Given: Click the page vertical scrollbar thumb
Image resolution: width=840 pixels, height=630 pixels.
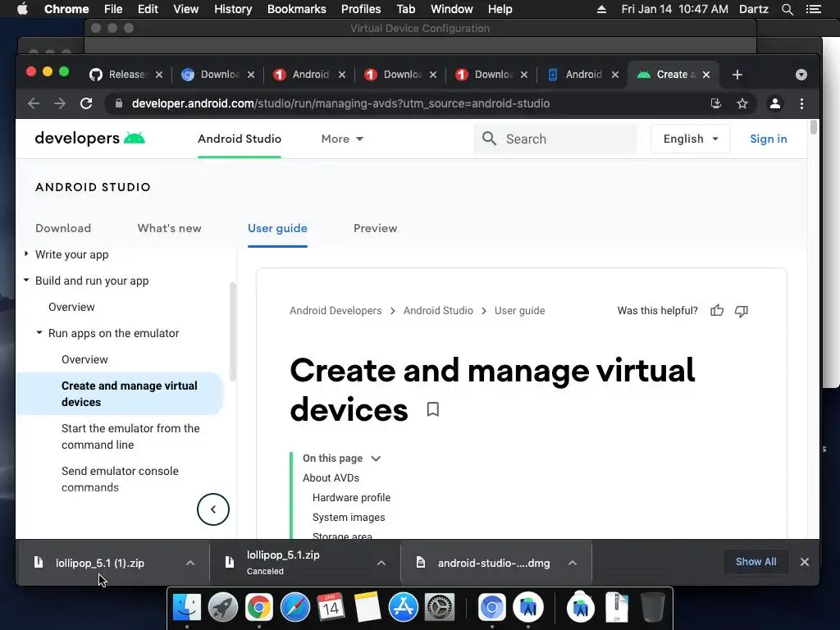Looking at the screenshot, I should coord(813,127).
